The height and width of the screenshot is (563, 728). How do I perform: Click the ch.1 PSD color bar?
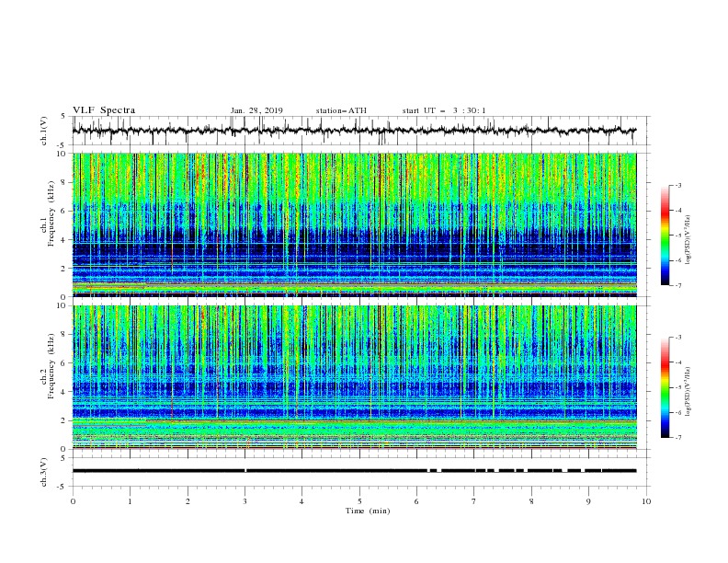[x=665, y=235]
